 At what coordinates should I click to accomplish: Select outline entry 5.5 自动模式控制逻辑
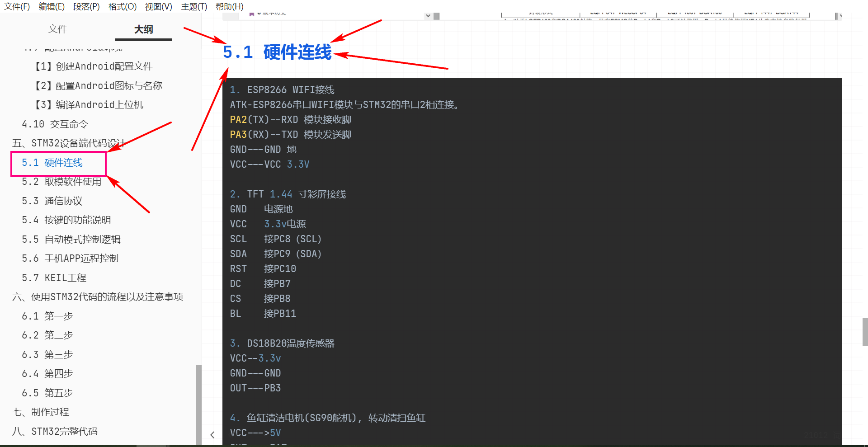71,239
